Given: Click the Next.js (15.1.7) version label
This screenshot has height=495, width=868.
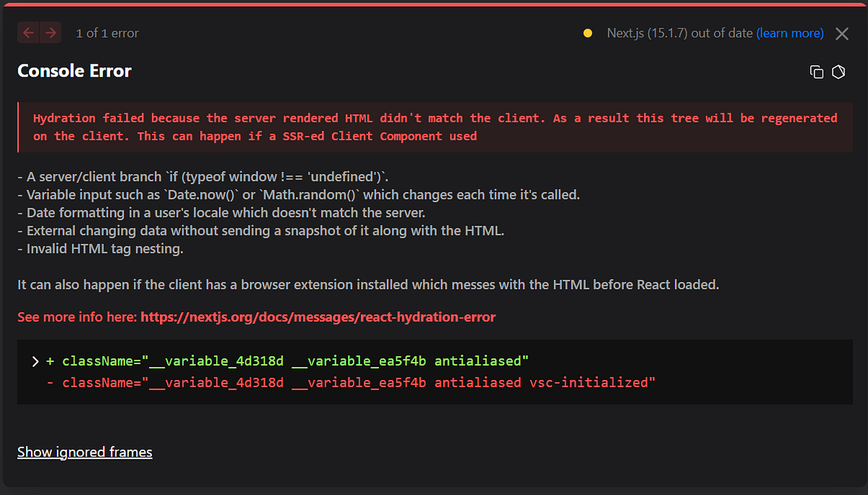Looking at the screenshot, I should pos(678,33).
